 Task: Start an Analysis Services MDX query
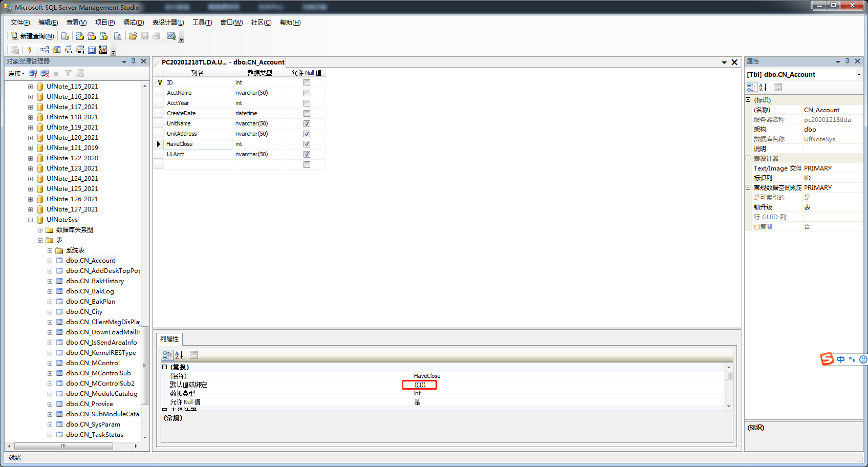[80, 36]
